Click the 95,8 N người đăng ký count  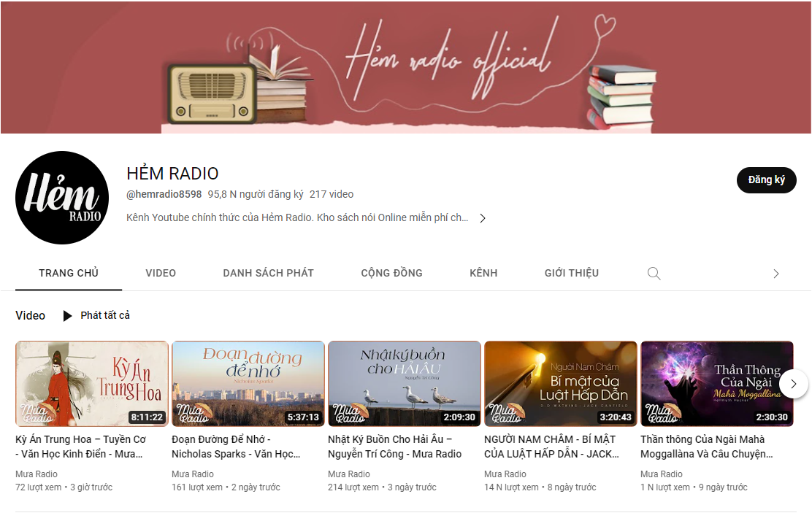coord(256,195)
